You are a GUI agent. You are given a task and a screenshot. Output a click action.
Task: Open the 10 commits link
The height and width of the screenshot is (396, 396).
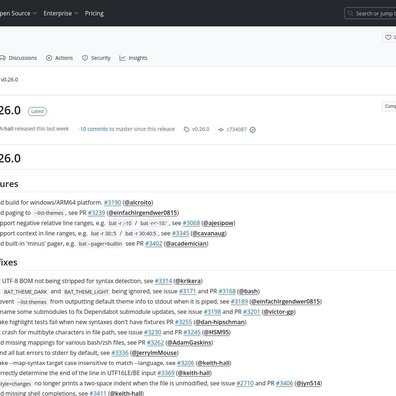tap(94, 129)
